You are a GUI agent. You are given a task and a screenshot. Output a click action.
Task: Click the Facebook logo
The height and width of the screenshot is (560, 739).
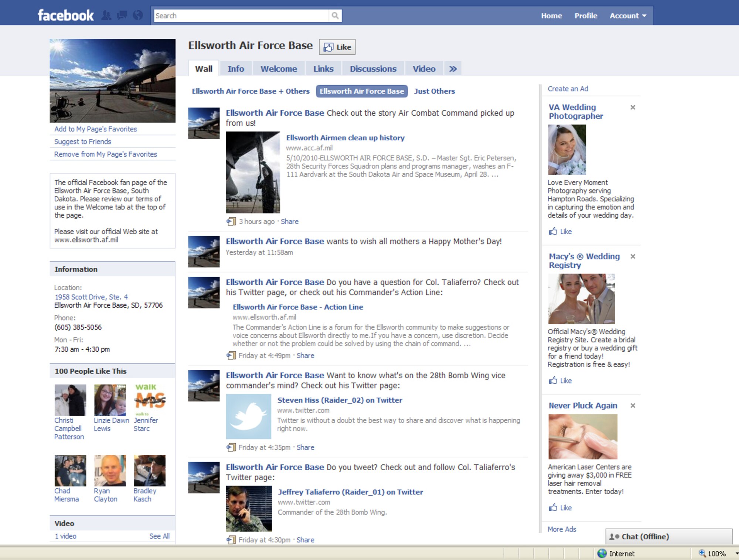click(x=66, y=15)
